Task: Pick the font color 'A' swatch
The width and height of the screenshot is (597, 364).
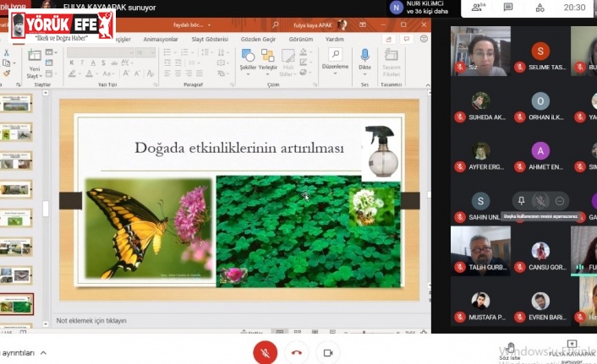Action: point(89,73)
